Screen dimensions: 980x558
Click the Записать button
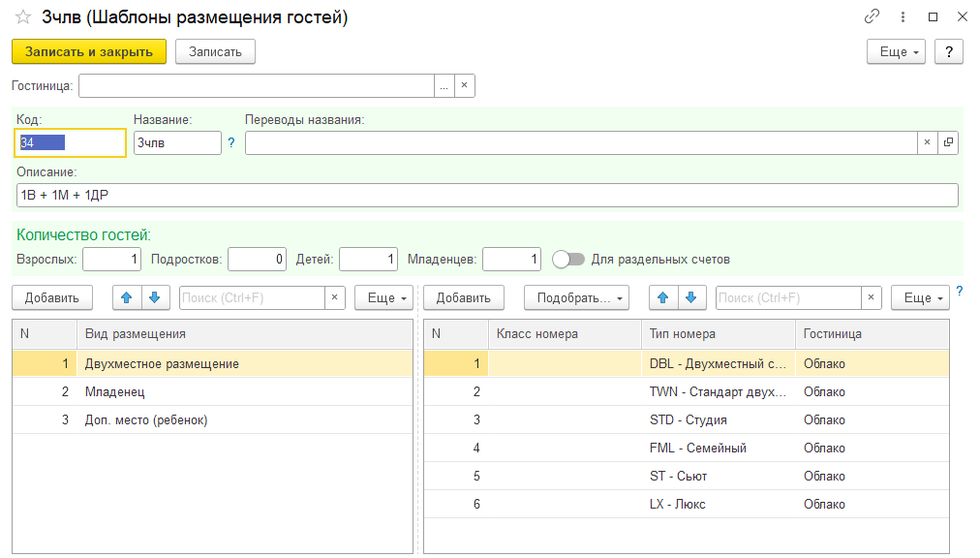pos(215,52)
